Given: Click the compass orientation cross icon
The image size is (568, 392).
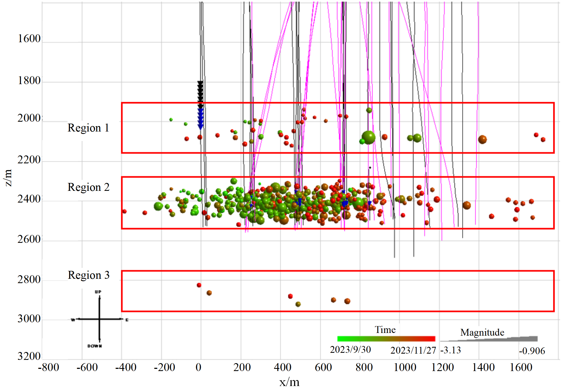Looking at the screenshot, I should pos(99,319).
